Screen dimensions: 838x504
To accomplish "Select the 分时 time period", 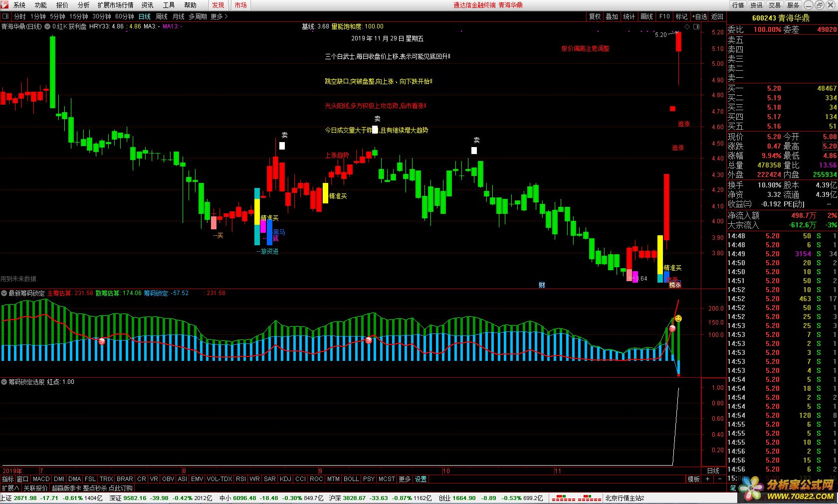I will click(20, 16).
